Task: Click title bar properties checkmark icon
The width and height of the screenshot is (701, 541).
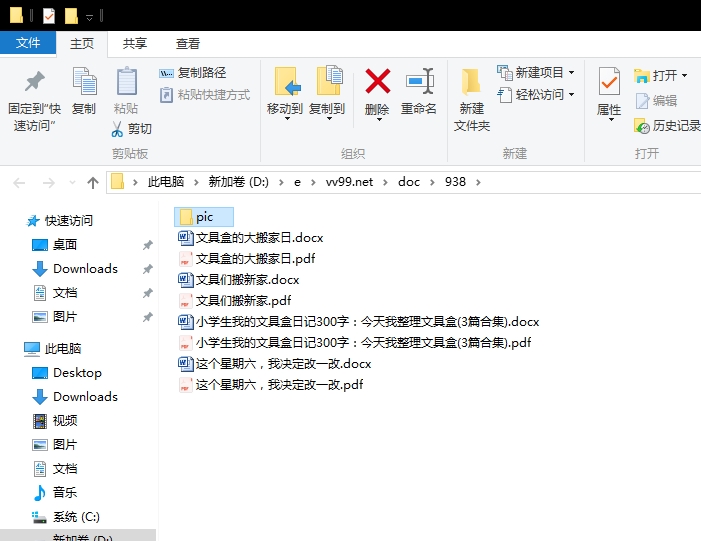Action: [48, 16]
